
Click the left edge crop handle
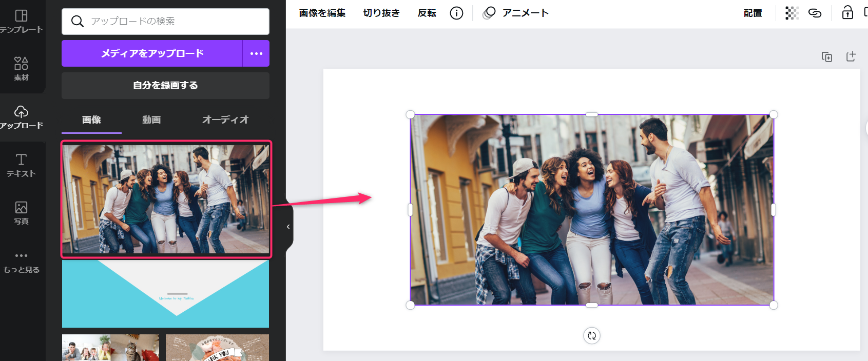410,210
